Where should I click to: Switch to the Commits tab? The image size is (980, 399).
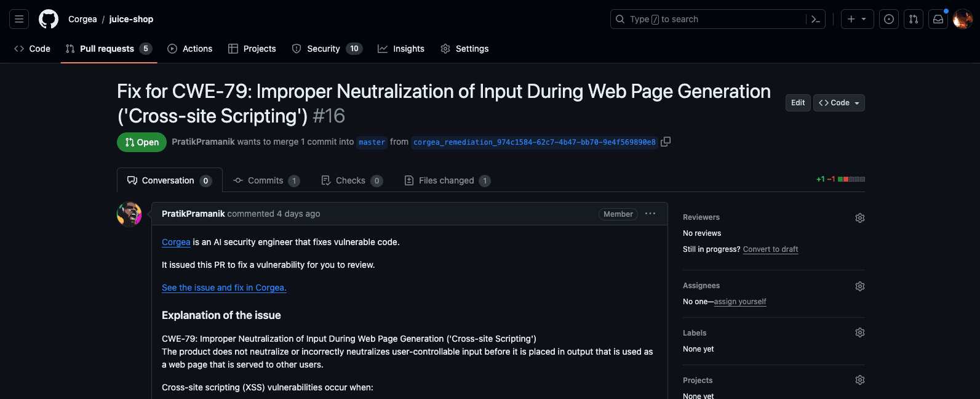coord(266,180)
